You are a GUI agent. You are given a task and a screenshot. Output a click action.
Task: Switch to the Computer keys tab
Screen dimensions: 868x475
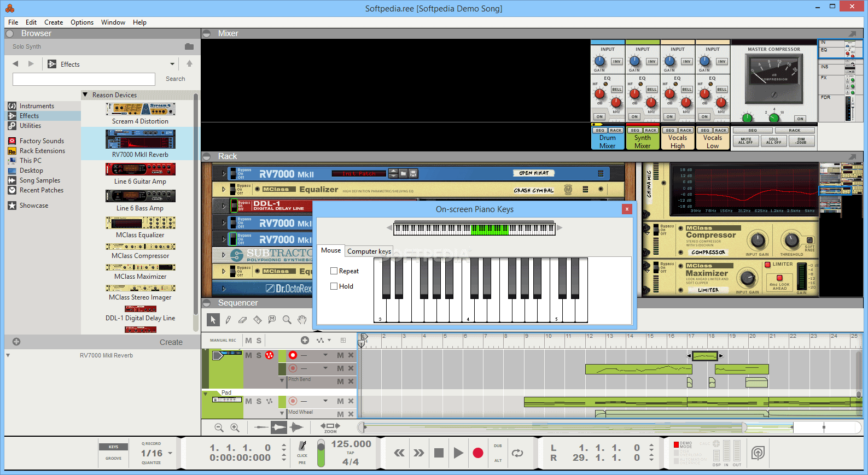pyautogui.click(x=369, y=251)
